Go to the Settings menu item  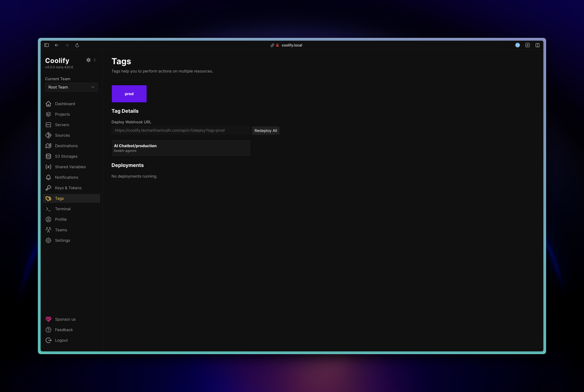[x=63, y=240]
